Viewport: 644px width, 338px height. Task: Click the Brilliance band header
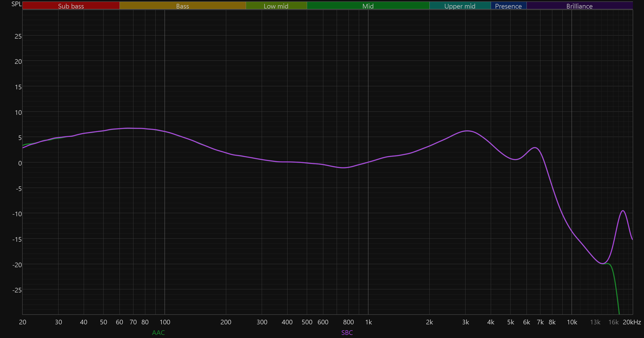click(x=579, y=6)
